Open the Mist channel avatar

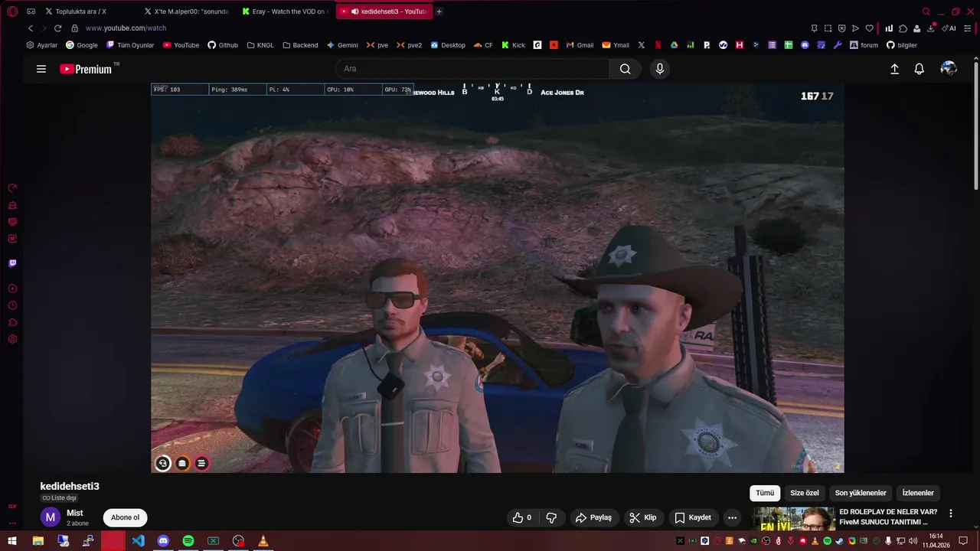(50, 517)
